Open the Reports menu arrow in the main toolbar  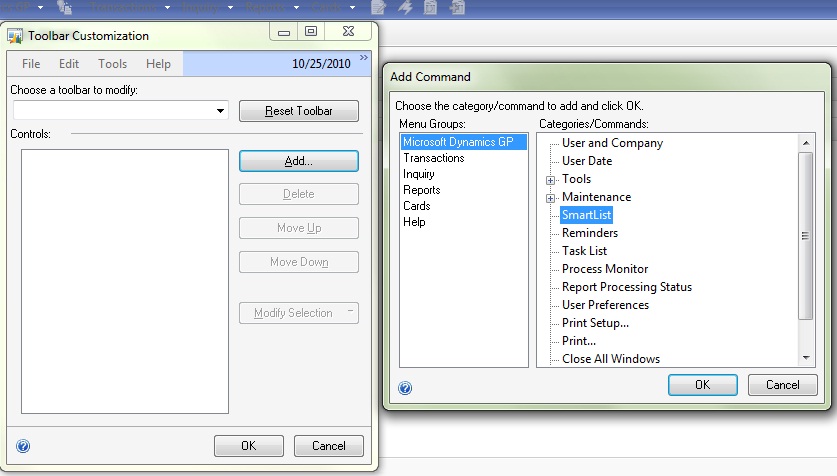tap(296, 7)
